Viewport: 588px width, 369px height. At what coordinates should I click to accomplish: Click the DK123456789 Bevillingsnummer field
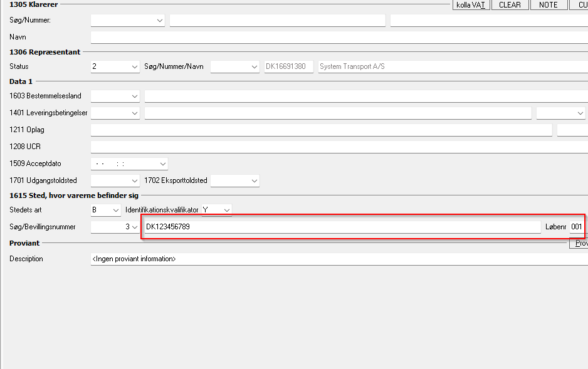[x=342, y=227]
